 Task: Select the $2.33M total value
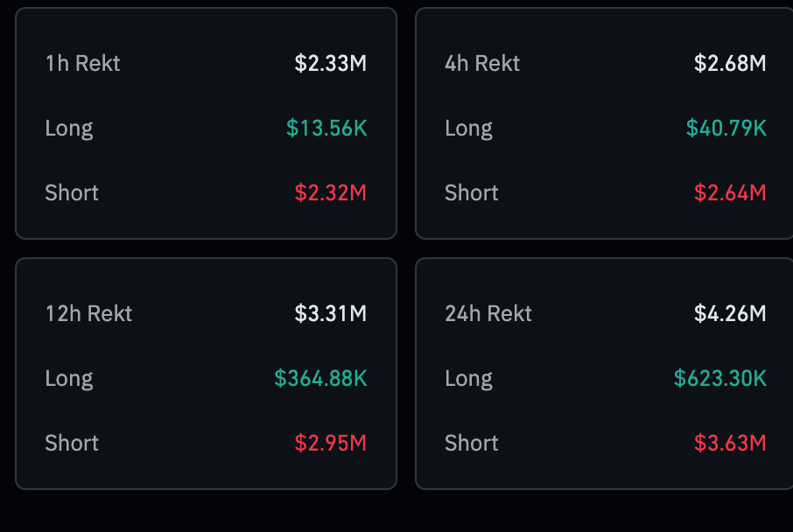[x=330, y=64]
